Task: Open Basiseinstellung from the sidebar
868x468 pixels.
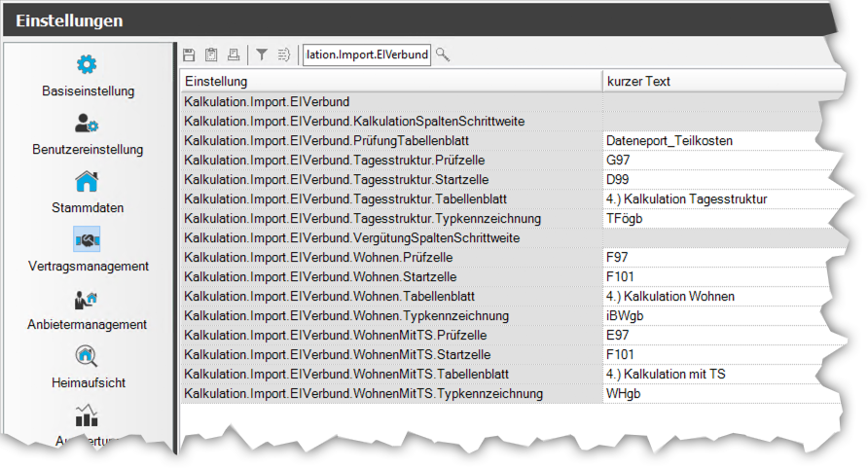Action: [x=88, y=76]
